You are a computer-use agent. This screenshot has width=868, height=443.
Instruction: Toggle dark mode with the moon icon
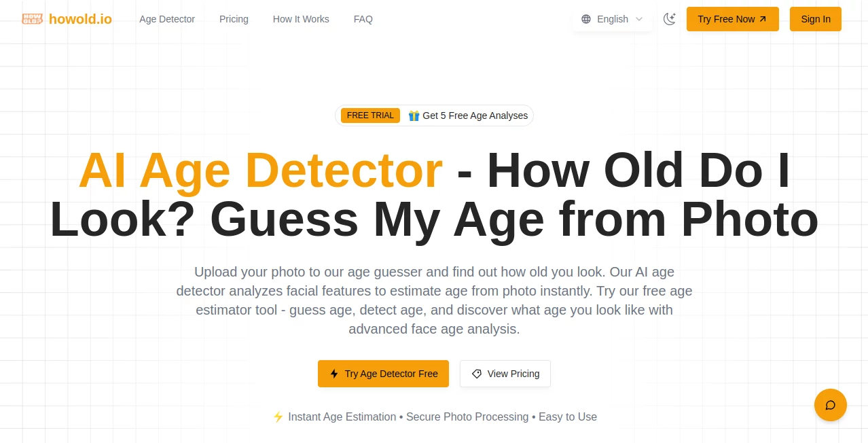[670, 19]
